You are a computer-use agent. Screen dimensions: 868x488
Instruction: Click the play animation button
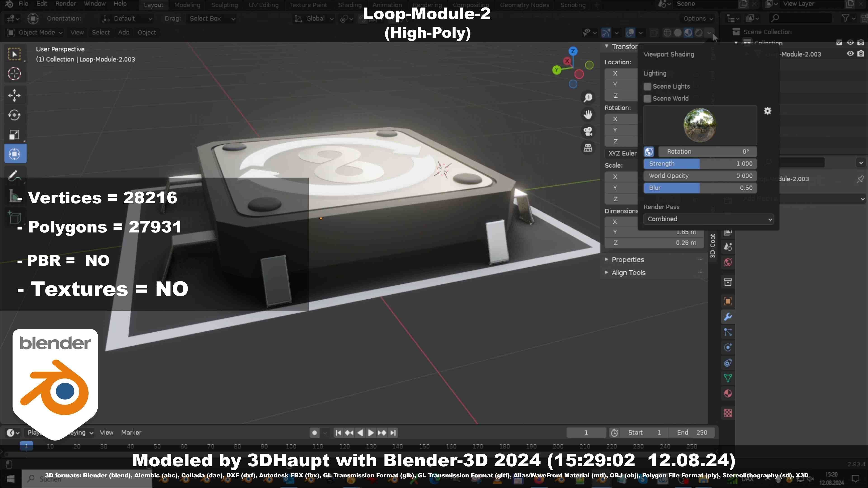(371, 433)
